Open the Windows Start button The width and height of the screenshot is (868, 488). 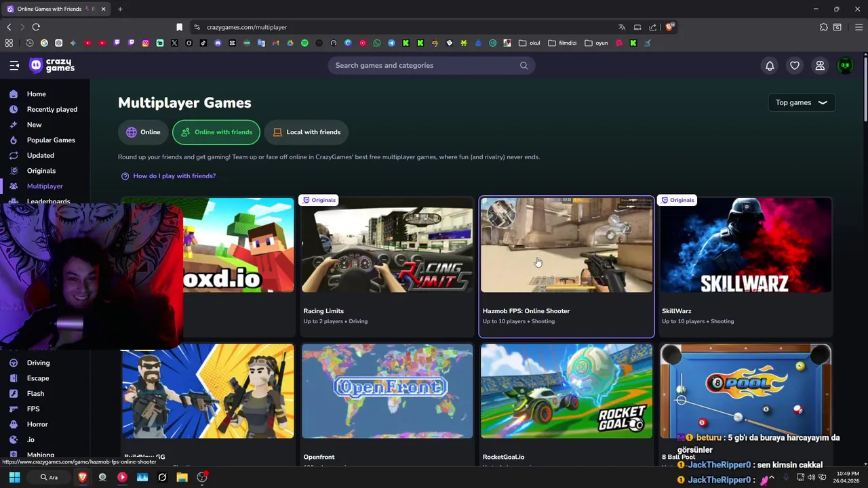pyautogui.click(x=14, y=477)
